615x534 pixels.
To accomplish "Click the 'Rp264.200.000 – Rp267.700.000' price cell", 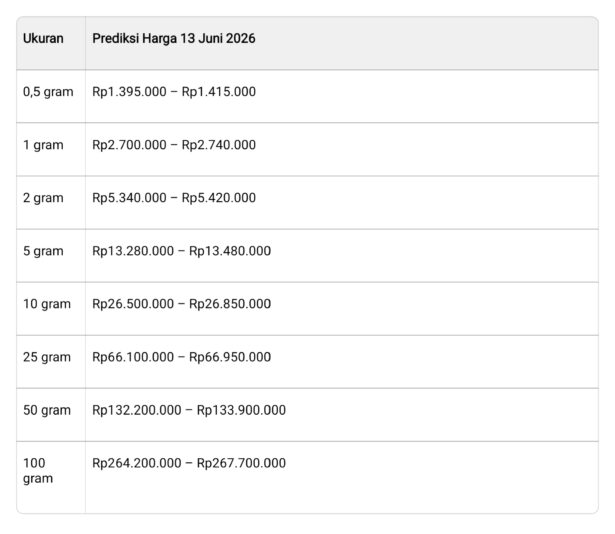I will click(x=342, y=478).
